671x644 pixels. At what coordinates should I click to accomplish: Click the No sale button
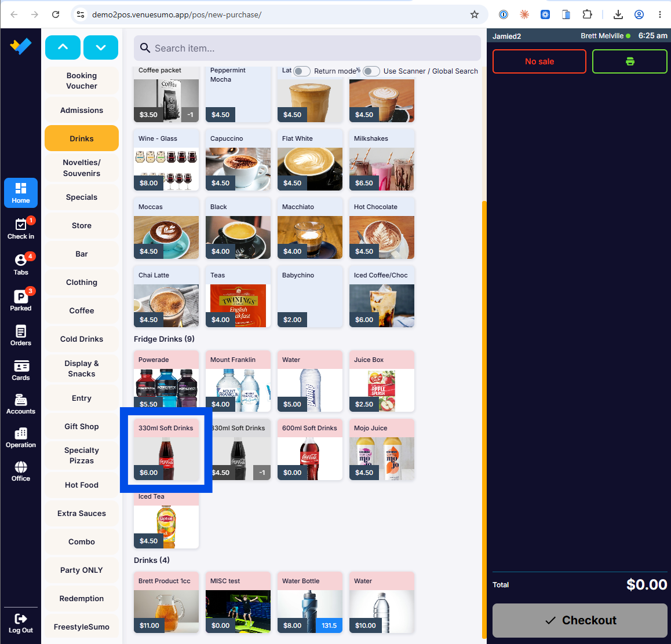pyautogui.click(x=539, y=61)
